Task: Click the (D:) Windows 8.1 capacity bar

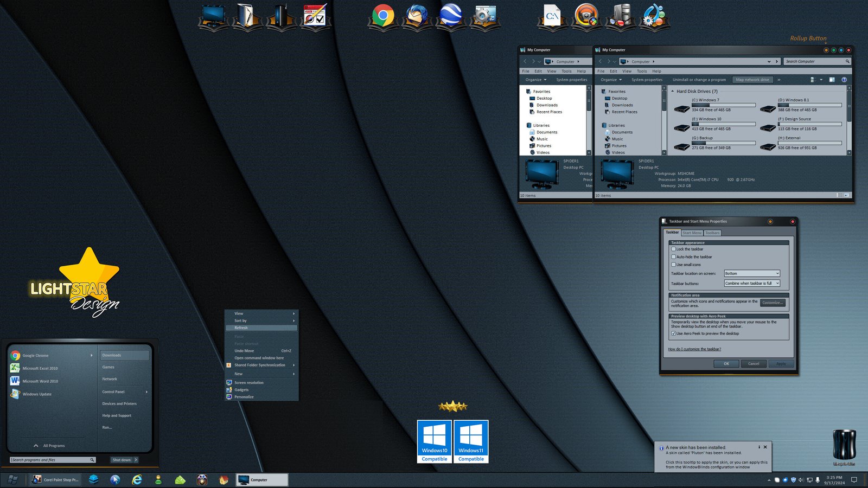Action: point(809,105)
